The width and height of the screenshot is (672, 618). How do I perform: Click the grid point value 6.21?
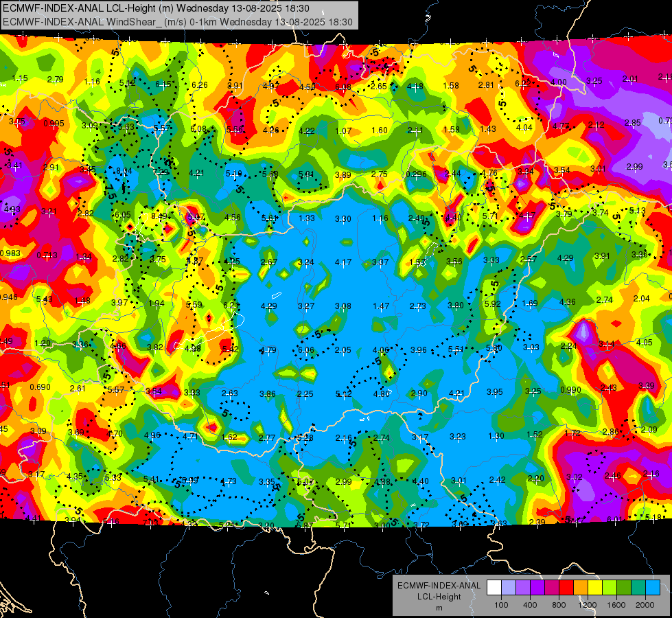[231, 306]
